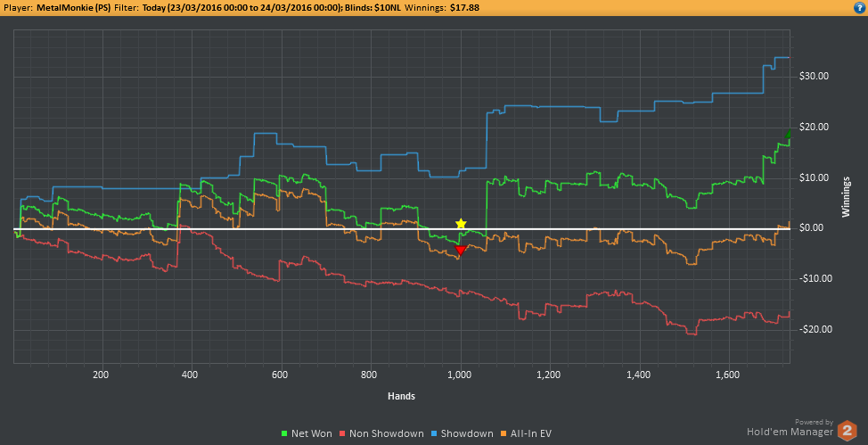Click the green upward triangle end marker
The width and height of the screenshot is (868, 445).
(x=789, y=134)
